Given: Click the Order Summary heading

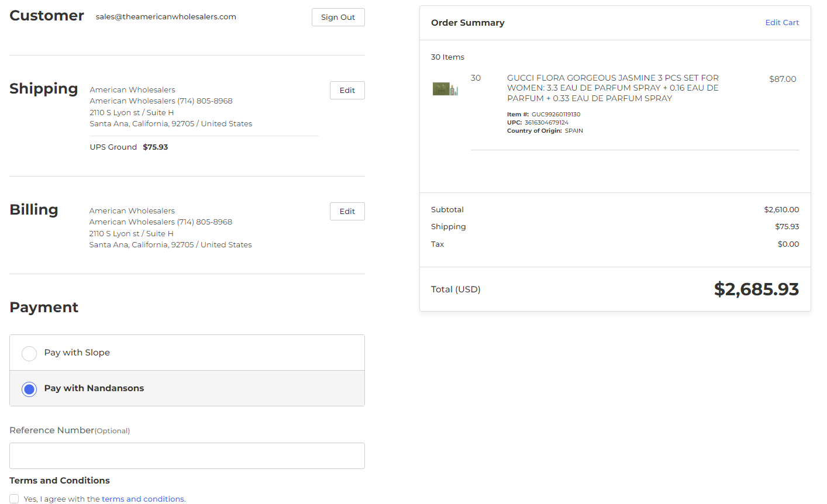Looking at the screenshot, I should 468,23.
